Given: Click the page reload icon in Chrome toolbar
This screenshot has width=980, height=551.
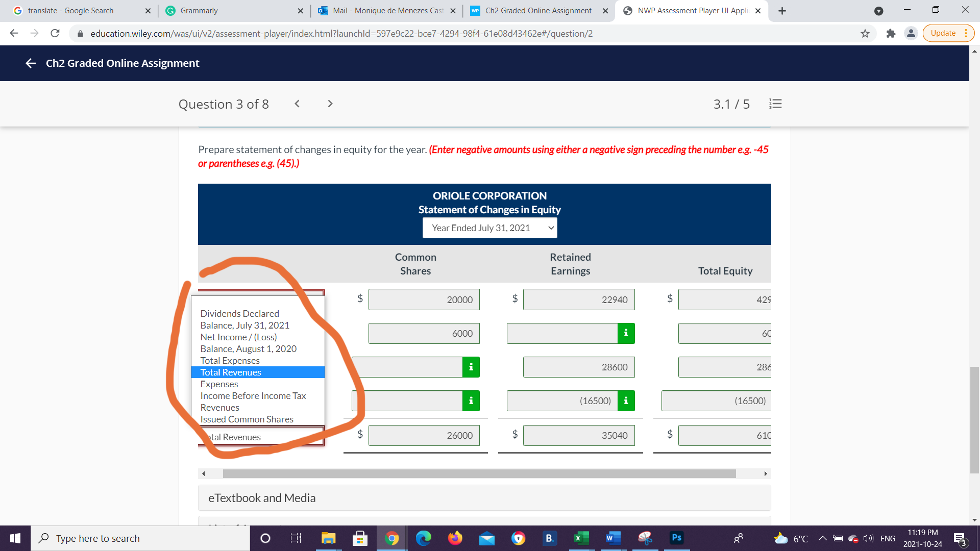Looking at the screenshot, I should [55, 33].
